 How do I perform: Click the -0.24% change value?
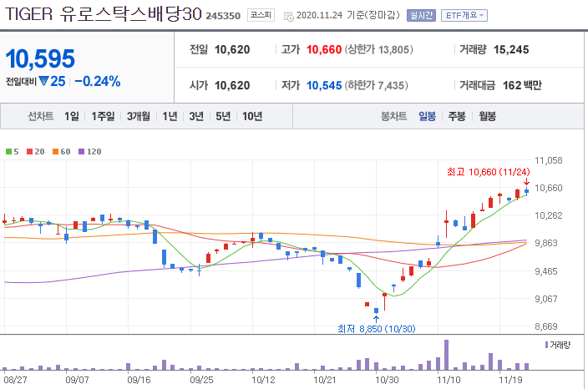pyautogui.click(x=98, y=81)
